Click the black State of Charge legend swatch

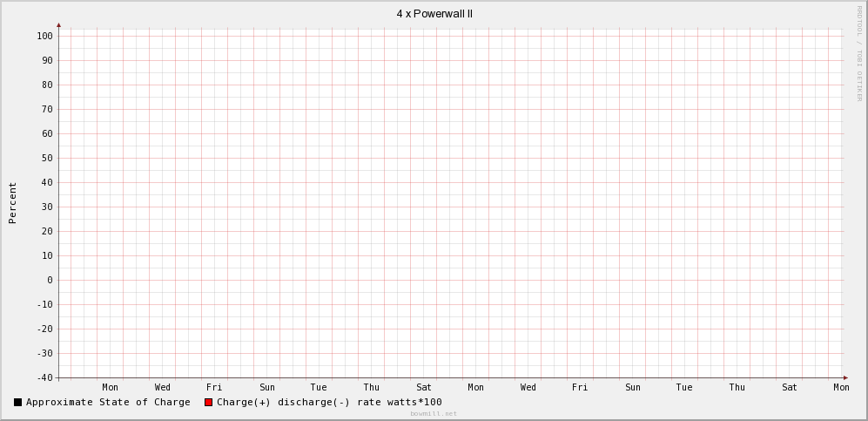point(17,402)
